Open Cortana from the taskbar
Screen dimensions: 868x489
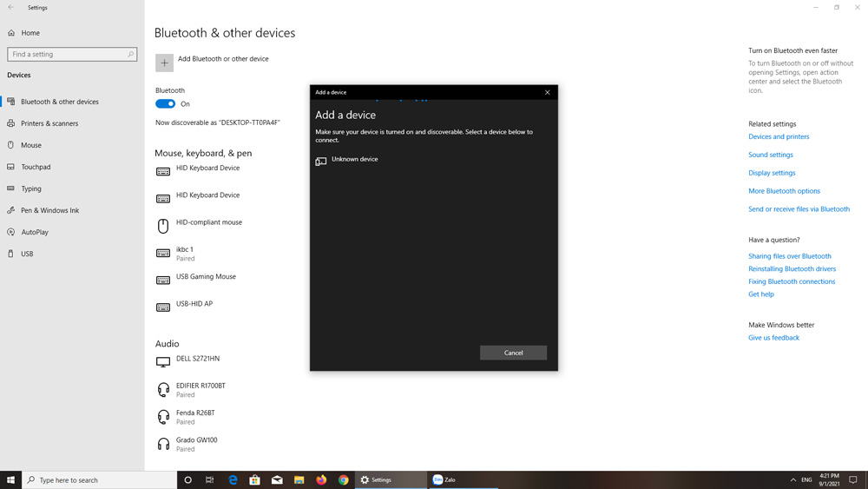coord(187,480)
